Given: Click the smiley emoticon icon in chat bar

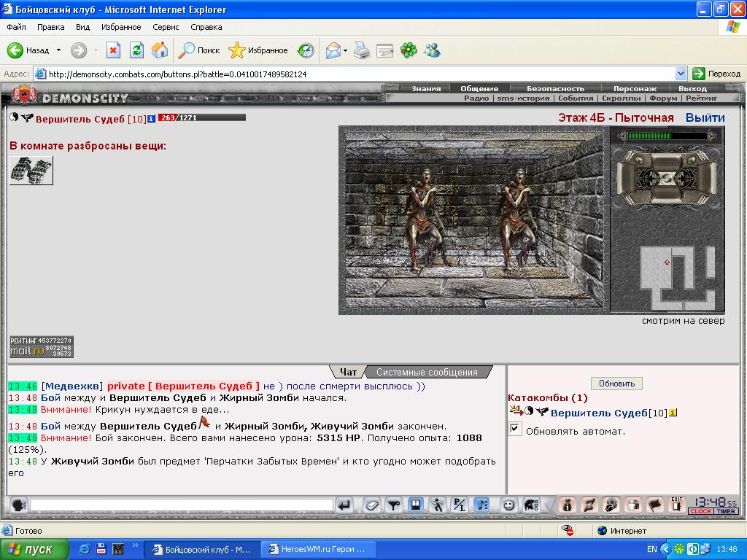Looking at the screenshot, I should (508, 505).
